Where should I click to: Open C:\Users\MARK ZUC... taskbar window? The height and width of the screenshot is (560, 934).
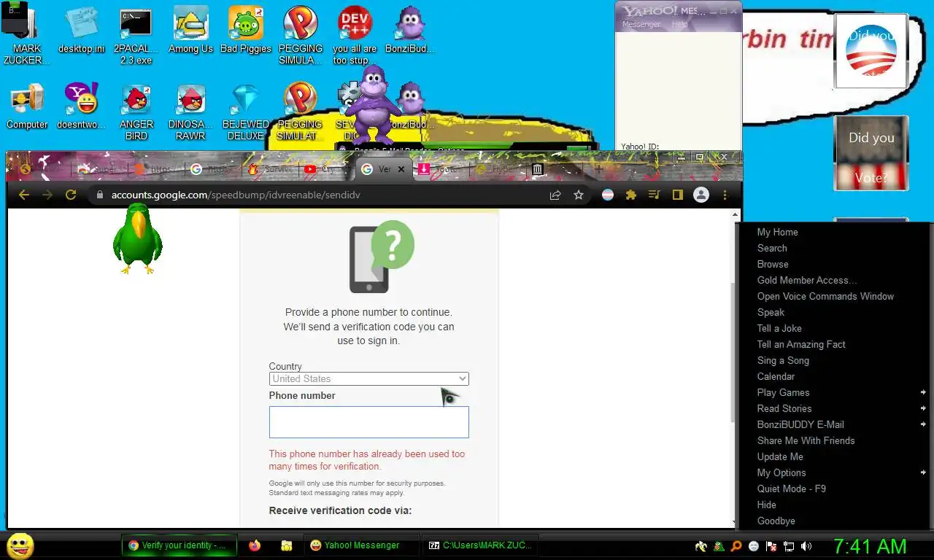pyautogui.click(x=480, y=545)
